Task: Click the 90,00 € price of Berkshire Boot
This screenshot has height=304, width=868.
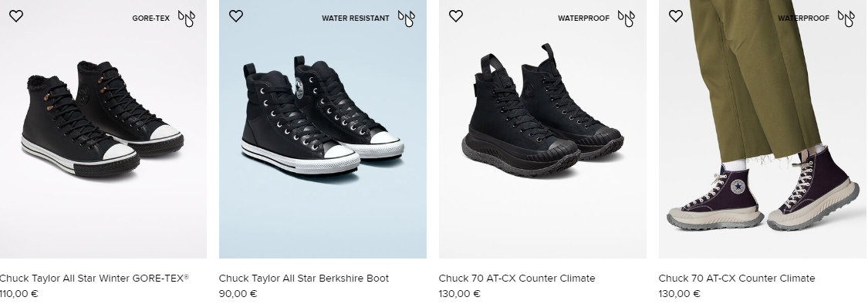Action: tap(238, 294)
